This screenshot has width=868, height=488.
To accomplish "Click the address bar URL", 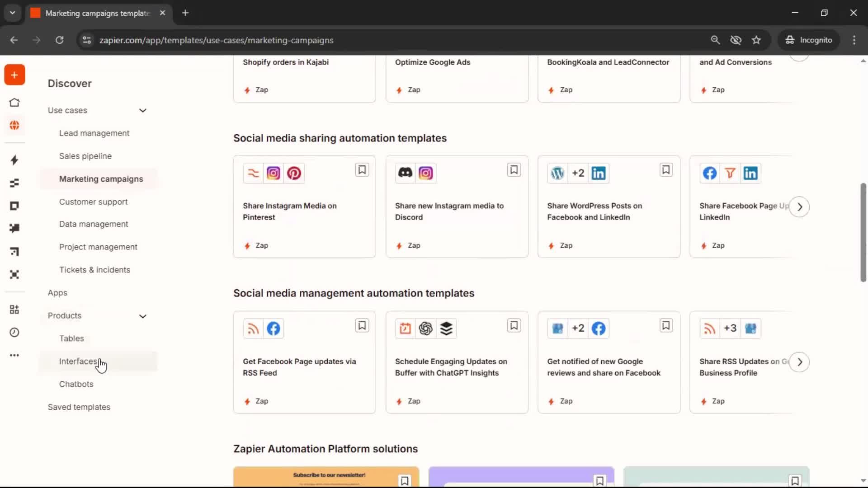I will click(x=216, y=40).
